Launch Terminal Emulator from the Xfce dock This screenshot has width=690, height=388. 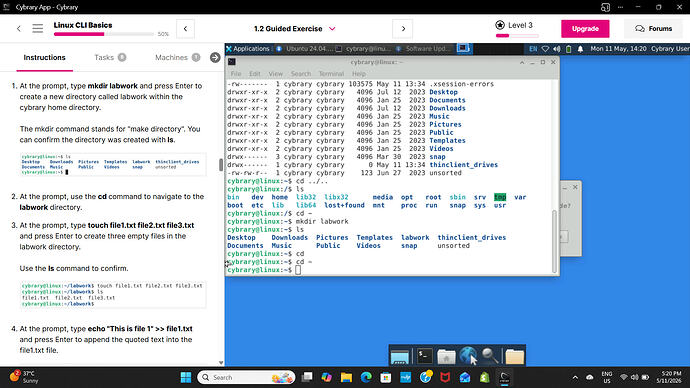pos(425,356)
